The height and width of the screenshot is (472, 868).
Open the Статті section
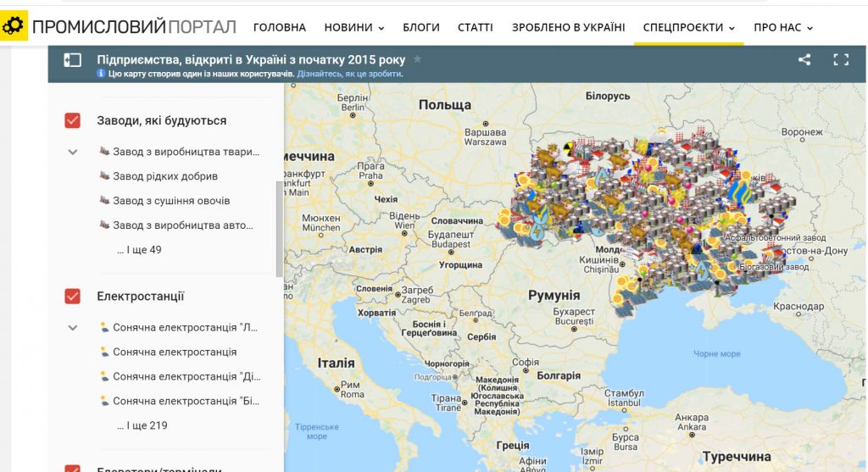pyautogui.click(x=476, y=27)
